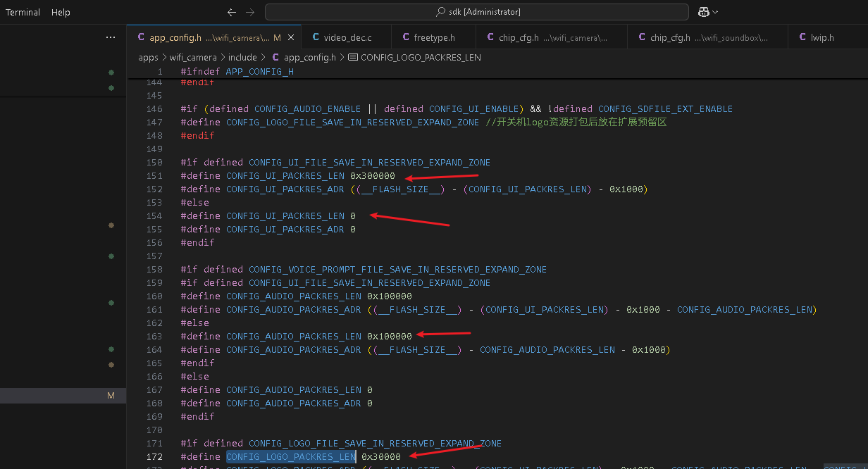Select the modified file row marked M
Viewport: 868px width, 469px height.
click(x=63, y=396)
